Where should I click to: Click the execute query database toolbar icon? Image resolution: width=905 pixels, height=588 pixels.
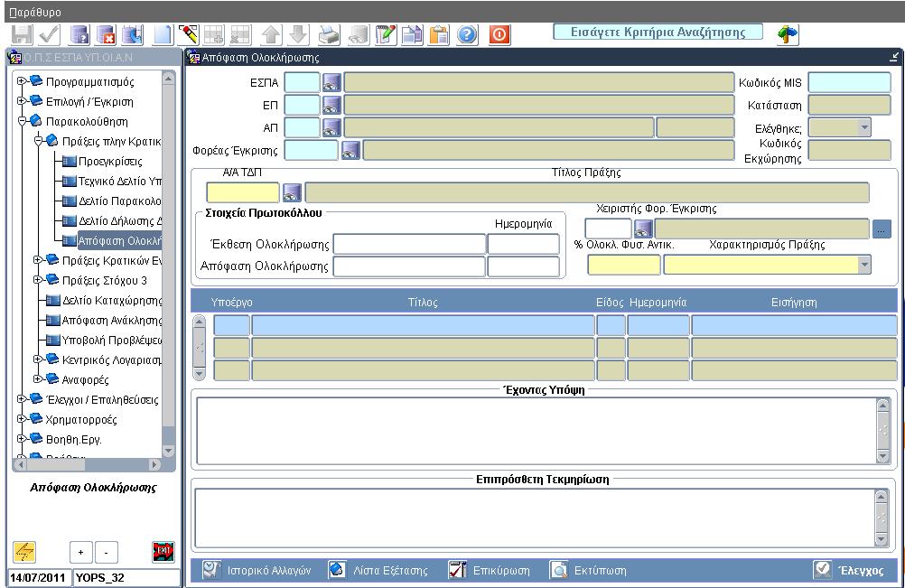79,34
